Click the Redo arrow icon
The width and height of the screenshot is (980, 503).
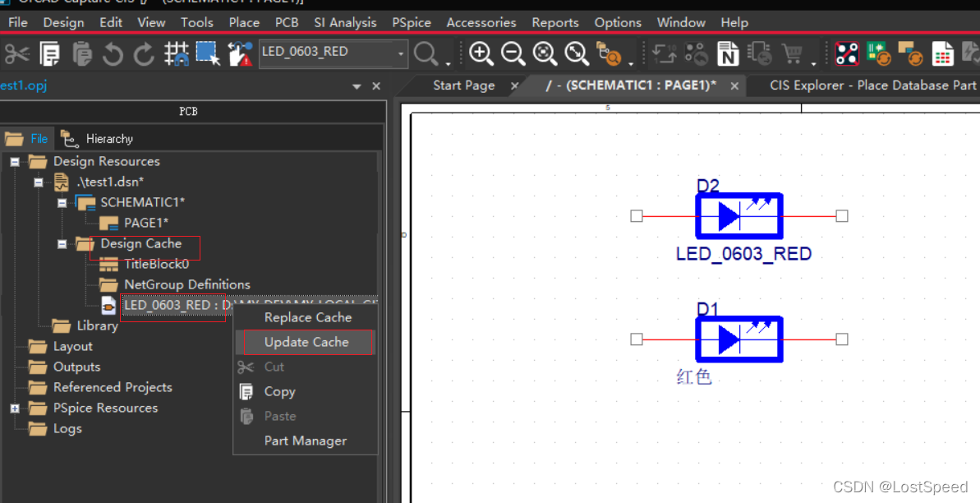[x=144, y=54]
